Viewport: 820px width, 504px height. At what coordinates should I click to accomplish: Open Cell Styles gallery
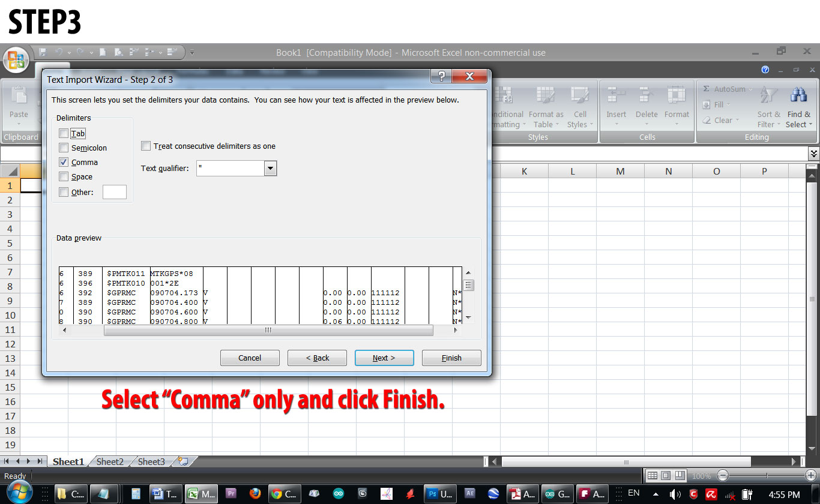click(580, 108)
